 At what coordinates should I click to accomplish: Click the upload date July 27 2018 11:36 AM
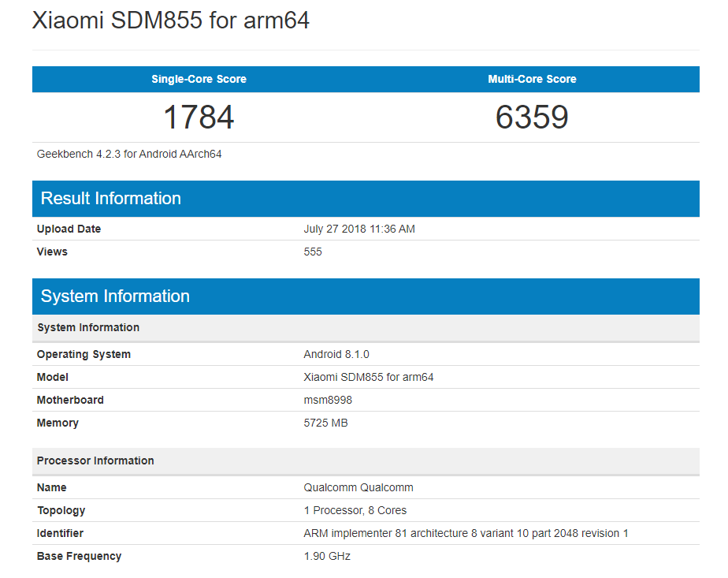pos(359,229)
